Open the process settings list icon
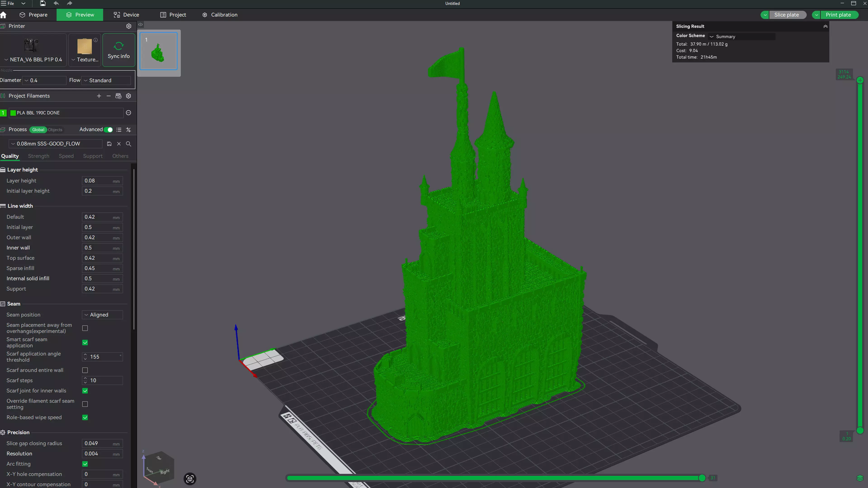This screenshot has height=488, width=868. tap(119, 130)
